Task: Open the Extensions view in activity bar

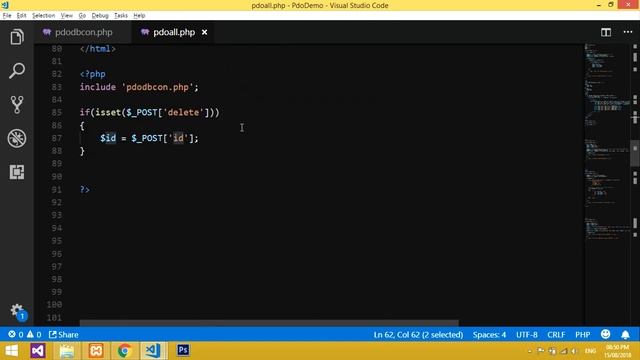Action: [x=17, y=172]
